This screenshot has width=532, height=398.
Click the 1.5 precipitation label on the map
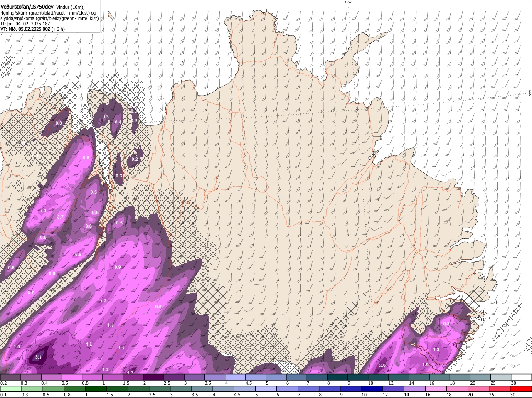click(x=17, y=346)
